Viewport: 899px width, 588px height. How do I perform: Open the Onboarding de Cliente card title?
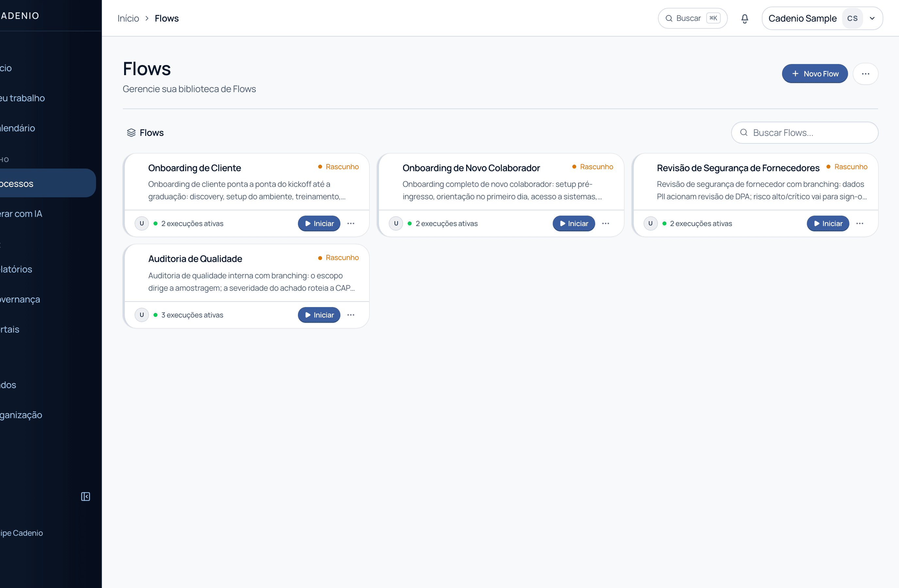pyautogui.click(x=194, y=168)
